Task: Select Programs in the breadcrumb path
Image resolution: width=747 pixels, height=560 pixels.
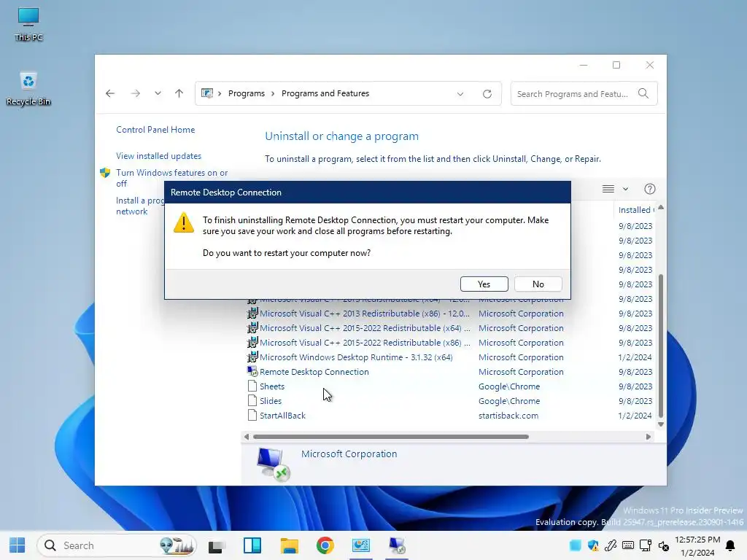Action: [x=247, y=93]
